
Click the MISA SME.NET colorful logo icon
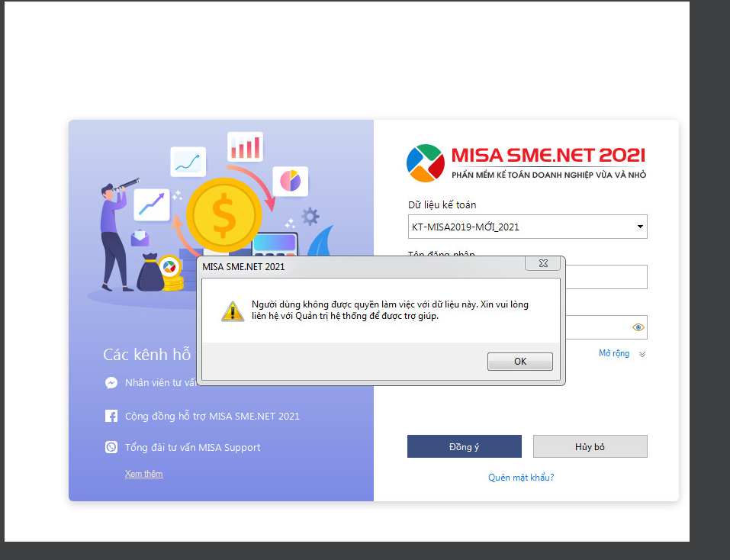426,163
